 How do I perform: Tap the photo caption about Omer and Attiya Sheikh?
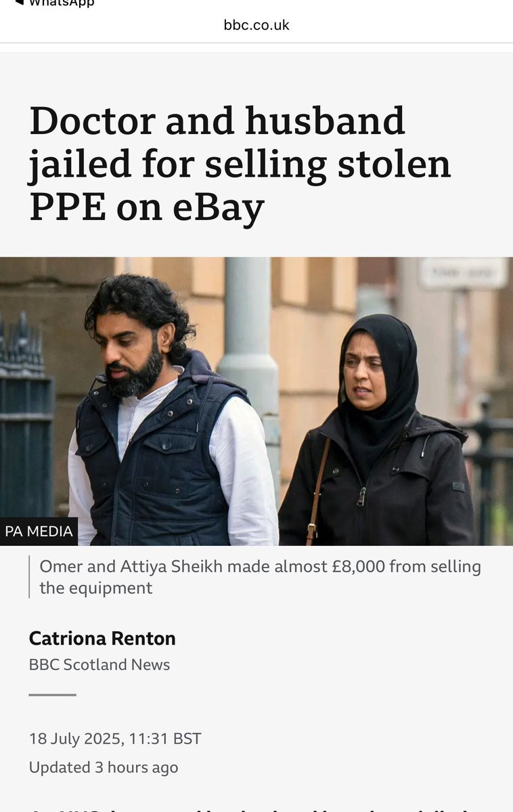tap(260, 577)
